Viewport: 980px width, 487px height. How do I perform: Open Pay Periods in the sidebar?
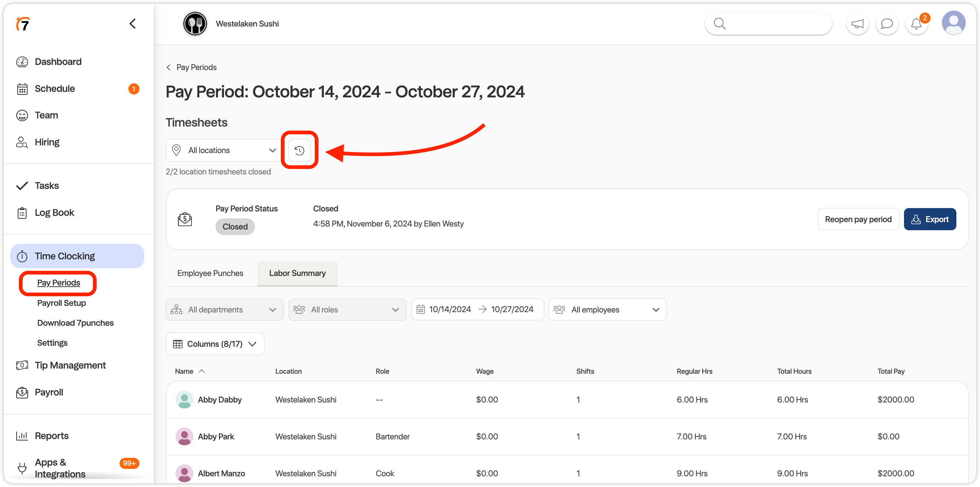59,283
